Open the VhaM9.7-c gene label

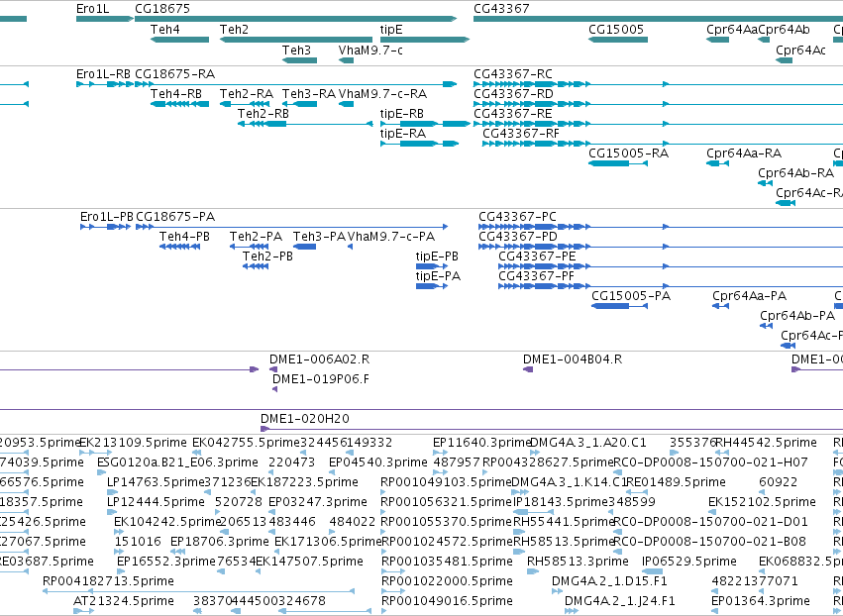(x=370, y=50)
